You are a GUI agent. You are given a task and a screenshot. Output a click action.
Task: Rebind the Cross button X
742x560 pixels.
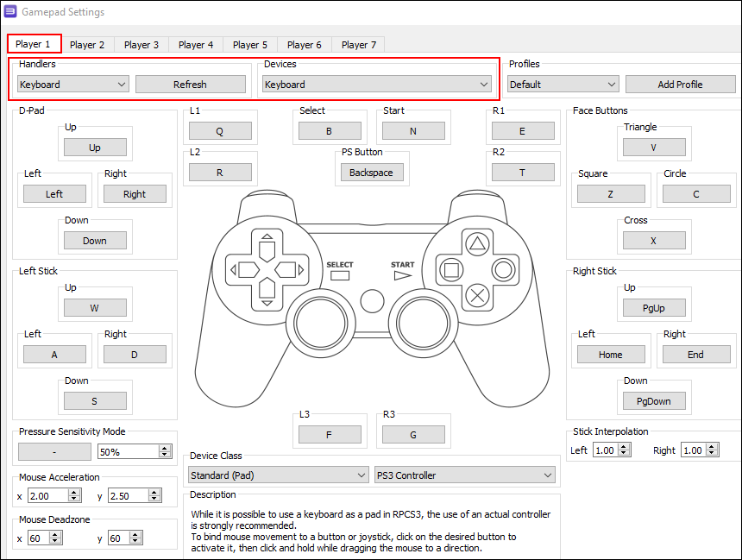point(654,241)
